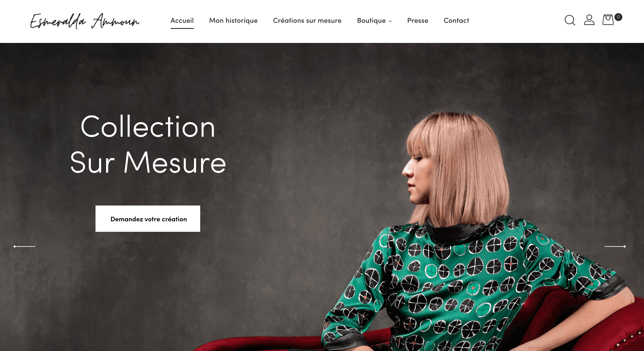Screen dimensions: 644x351
Task: Open the Presse page
Action: pos(418,21)
